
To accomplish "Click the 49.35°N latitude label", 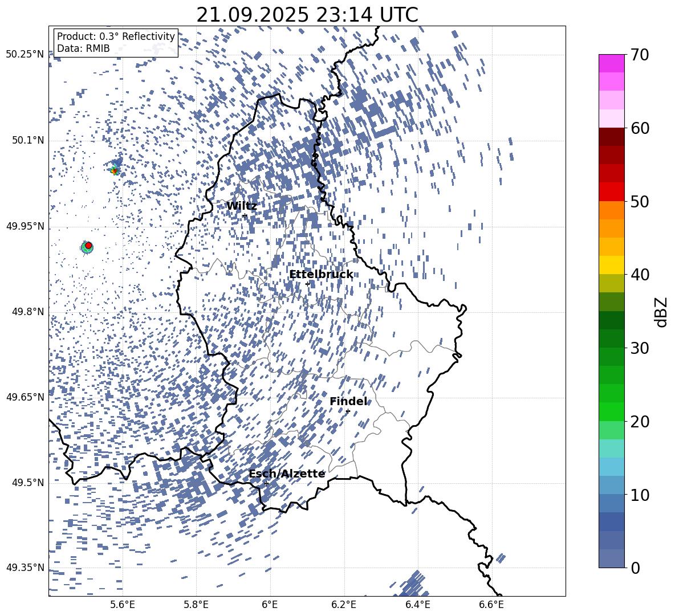I will (x=25, y=568).
